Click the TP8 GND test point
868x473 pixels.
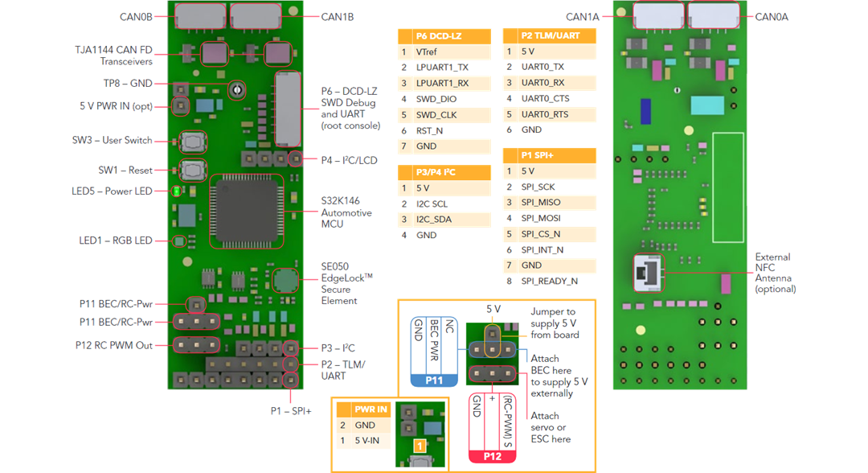pyautogui.click(x=236, y=90)
